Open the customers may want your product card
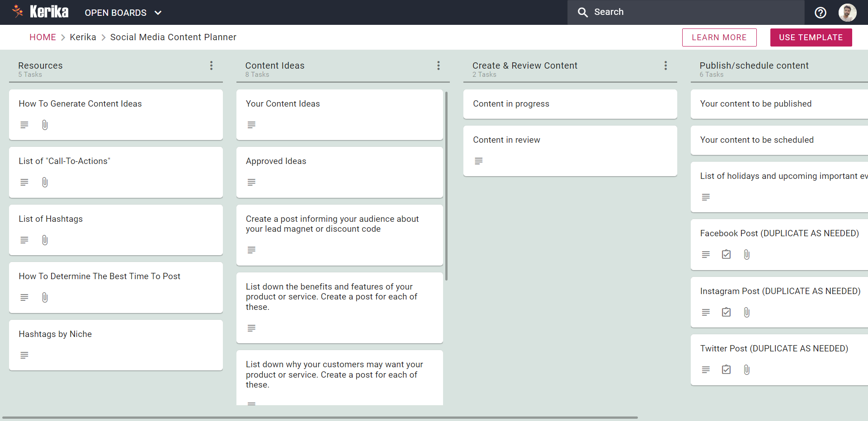Image resolution: width=868 pixels, height=421 pixels. tap(340, 378)
